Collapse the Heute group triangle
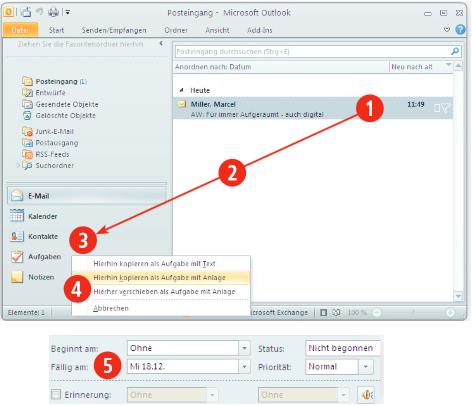This screenshot has width=472, height=406. [x=182, y=90]
